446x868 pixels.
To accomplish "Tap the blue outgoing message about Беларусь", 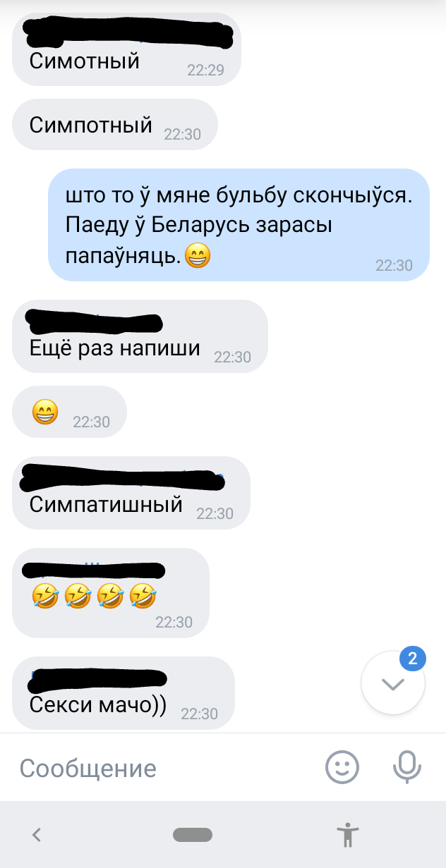I will tap(239, 225).
